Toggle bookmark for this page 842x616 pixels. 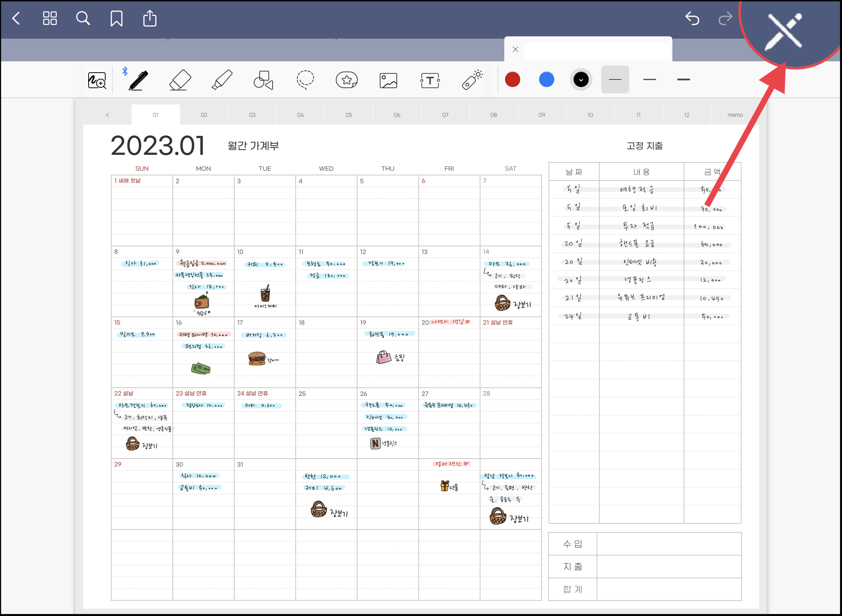[116, 18]
